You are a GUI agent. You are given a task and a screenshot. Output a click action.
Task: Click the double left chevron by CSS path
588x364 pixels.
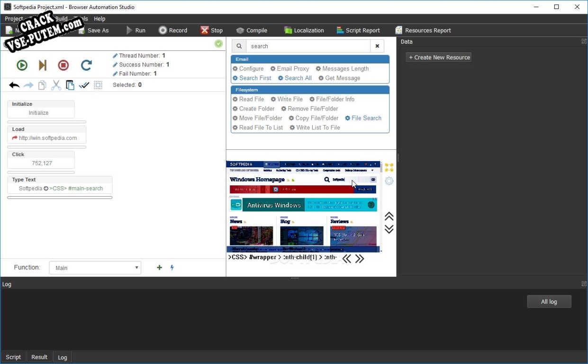(x=347, y=259)
